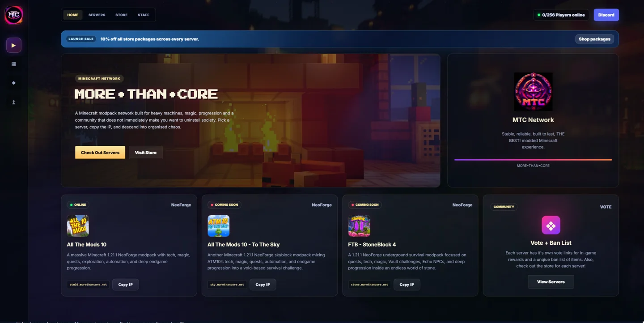Click the MTC Network heading
Image resolution: width=644 pixels, height=323 pixels.
click(533, 120)
